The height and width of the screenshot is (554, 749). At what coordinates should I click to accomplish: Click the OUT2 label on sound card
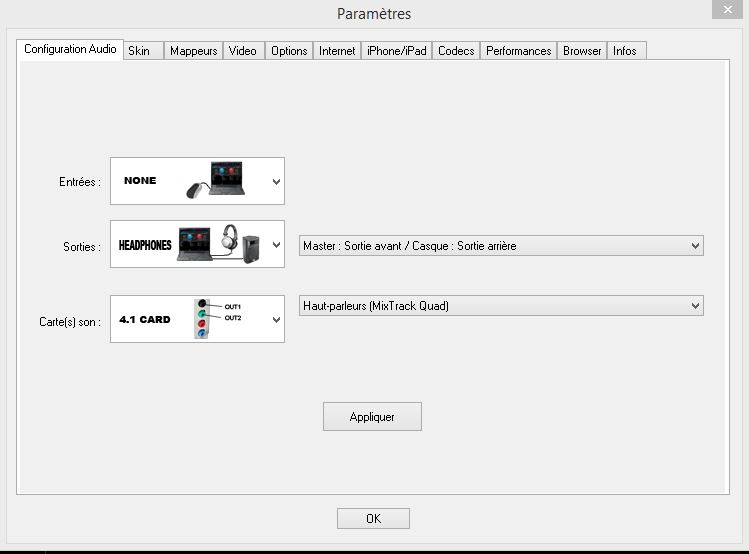(x=233, y=318)
